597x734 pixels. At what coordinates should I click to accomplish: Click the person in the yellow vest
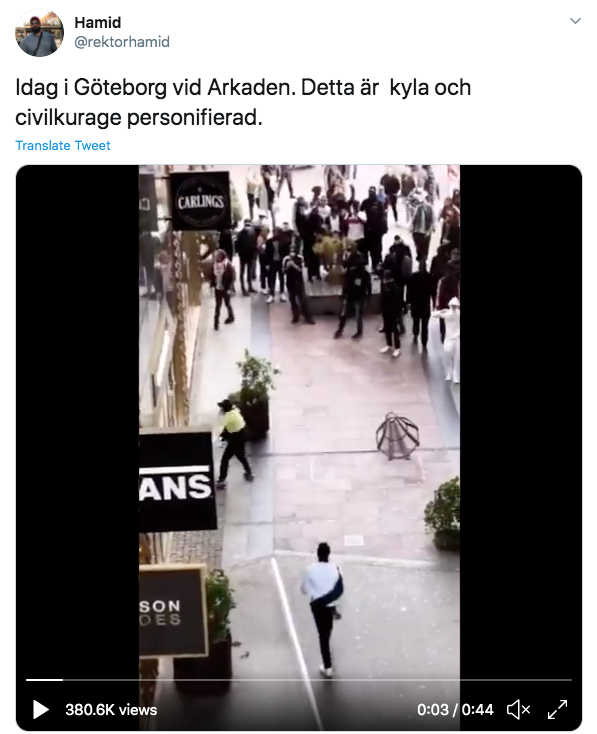tap(234, 442)
